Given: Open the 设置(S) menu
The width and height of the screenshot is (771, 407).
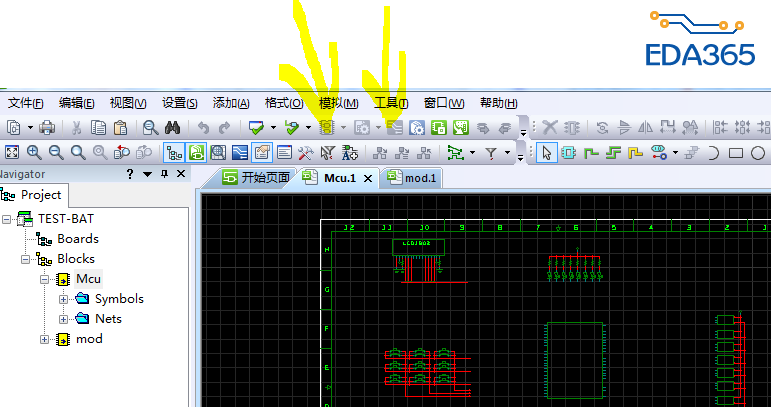Looking at the screenshot, I should pyautogui.click(x=179, y=103).
